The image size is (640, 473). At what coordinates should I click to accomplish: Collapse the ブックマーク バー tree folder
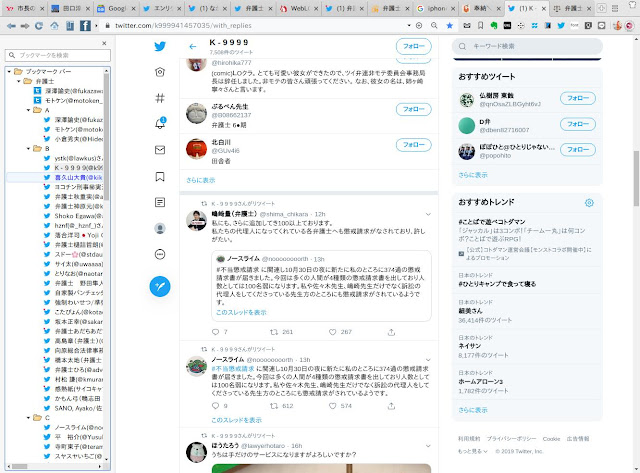[x=9, y=71]
